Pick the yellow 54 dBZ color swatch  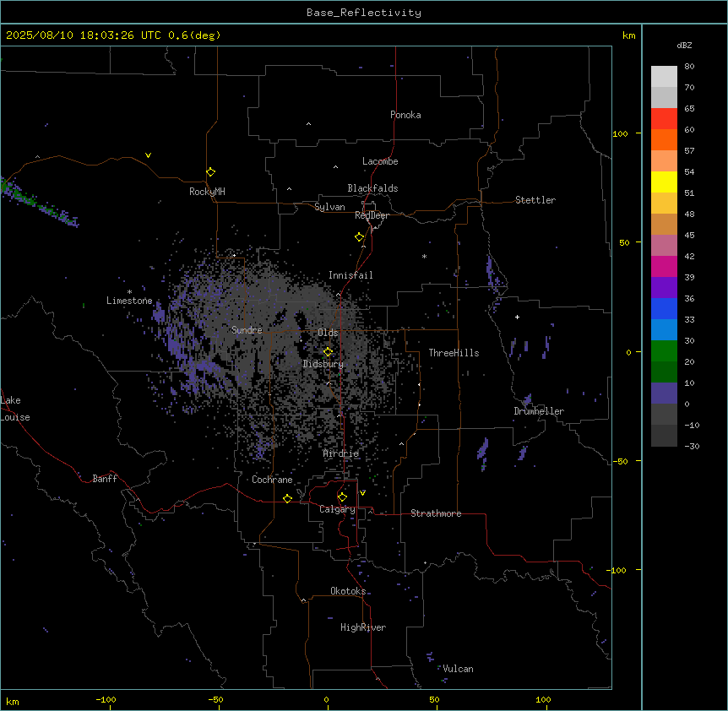pyautogui.click(x=664, y=182)
